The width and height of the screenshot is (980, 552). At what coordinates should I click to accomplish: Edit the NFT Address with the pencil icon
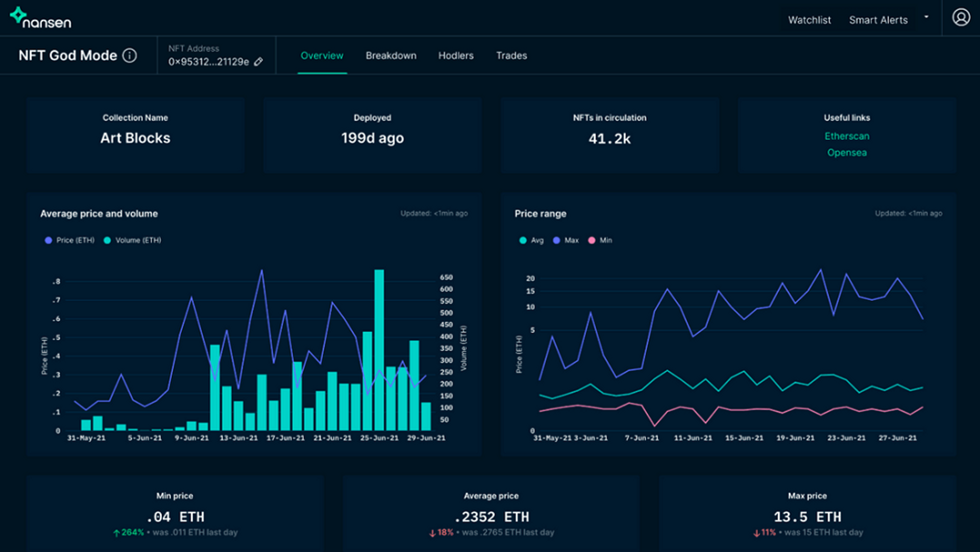258,62
